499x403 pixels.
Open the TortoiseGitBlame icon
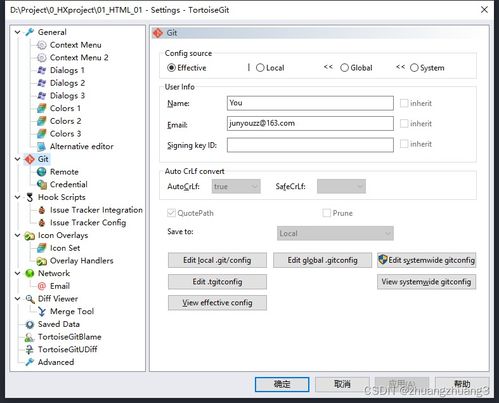30,337
